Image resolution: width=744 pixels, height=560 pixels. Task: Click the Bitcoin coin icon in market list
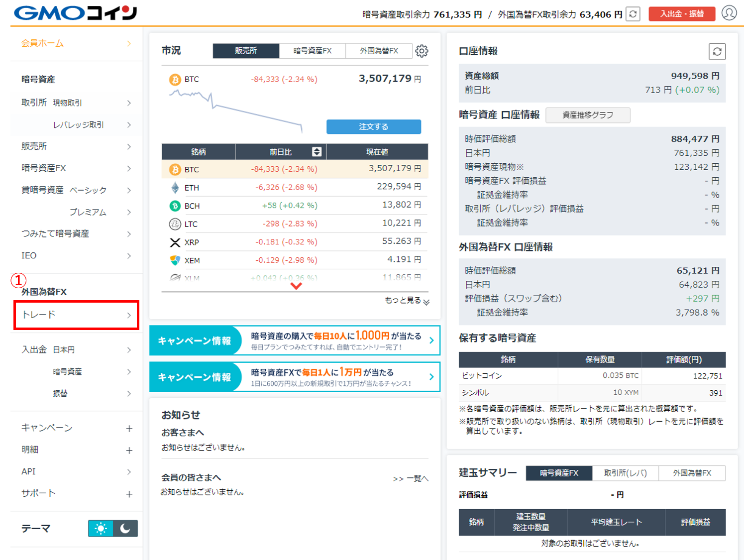(x=175, y=169)
